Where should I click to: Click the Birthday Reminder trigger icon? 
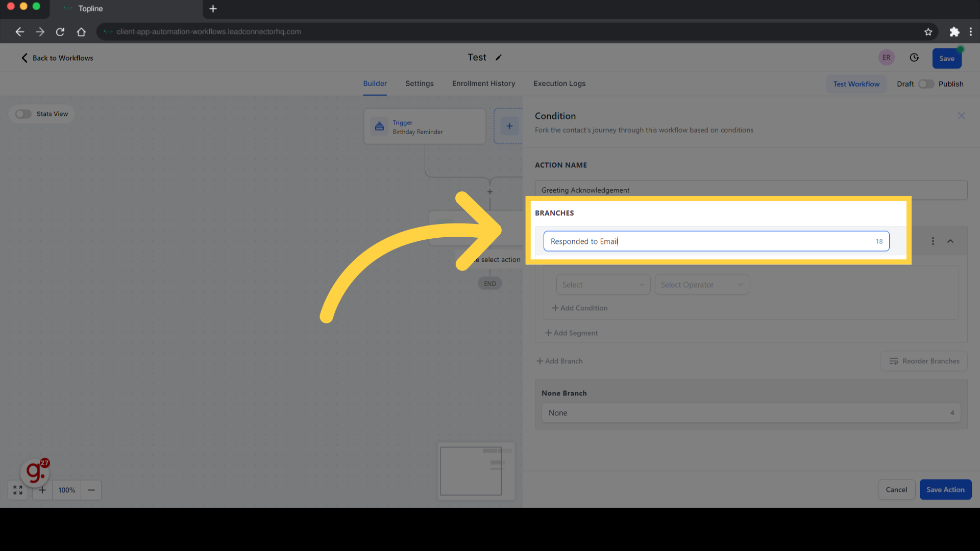click(379, 127)
